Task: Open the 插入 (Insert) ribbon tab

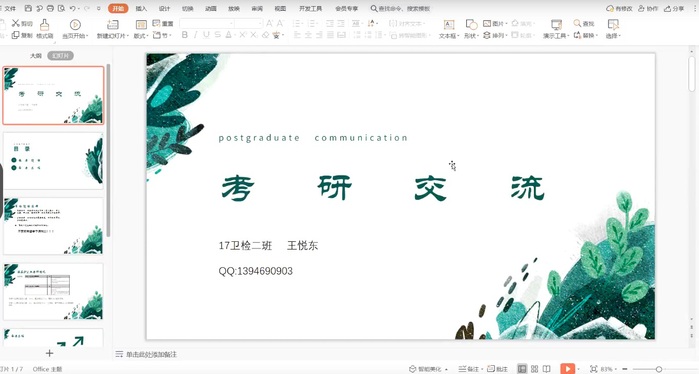Action: coord(141,8)
